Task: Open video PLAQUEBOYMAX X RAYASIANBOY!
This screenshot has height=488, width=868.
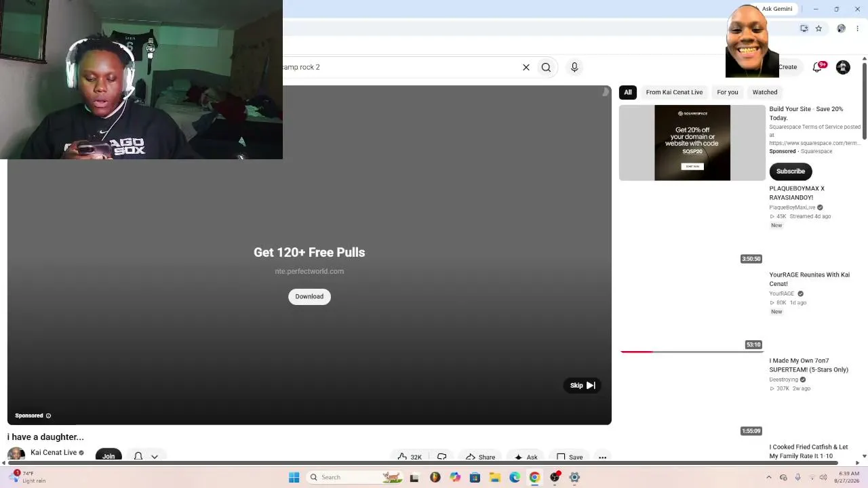Action: (x=797, y=193)
